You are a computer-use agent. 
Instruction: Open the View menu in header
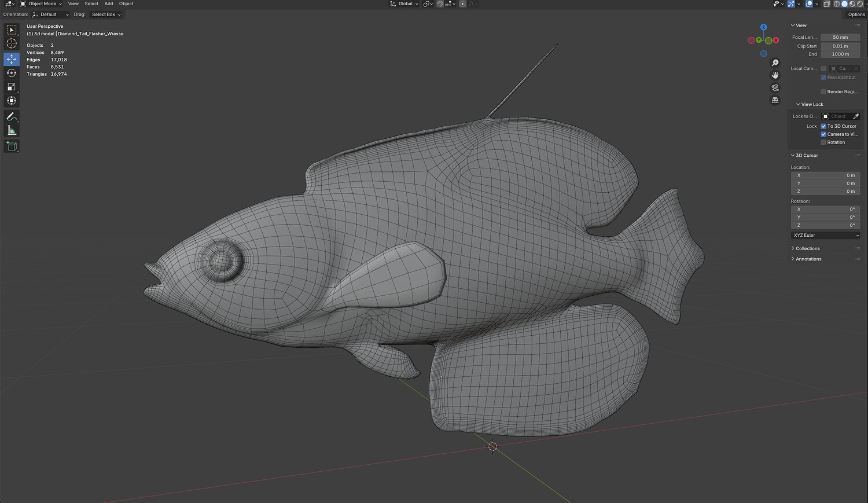[73, 4]
